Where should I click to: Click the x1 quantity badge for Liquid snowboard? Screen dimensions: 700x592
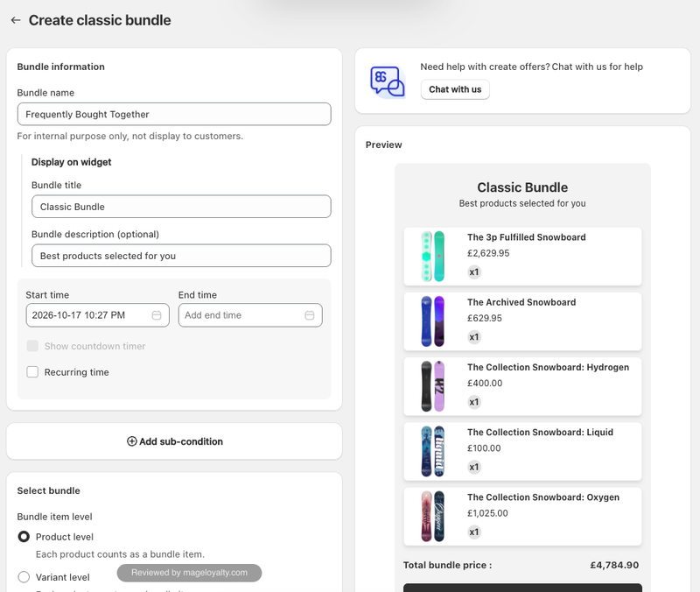coord(474,467)
